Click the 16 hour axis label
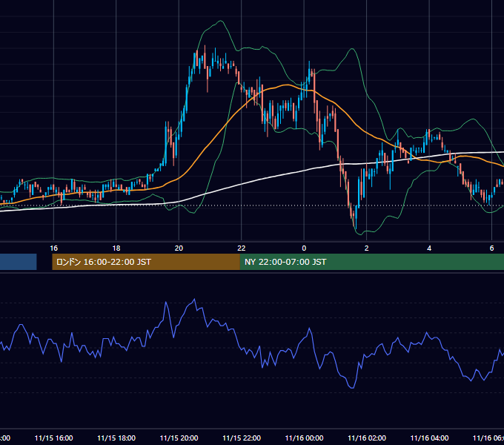The image size is (504, 445). (x=53, y=248)
